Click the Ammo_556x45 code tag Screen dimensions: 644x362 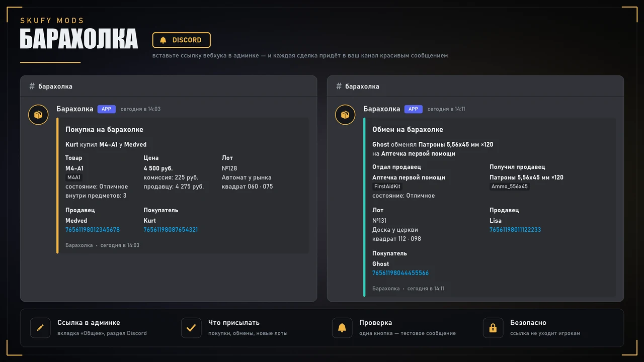click(510, 187)
